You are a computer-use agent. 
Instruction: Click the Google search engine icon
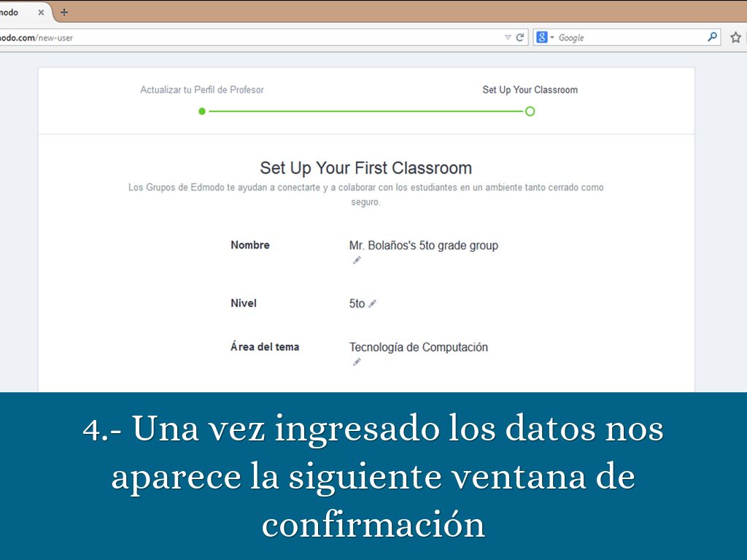click(541, 37)
